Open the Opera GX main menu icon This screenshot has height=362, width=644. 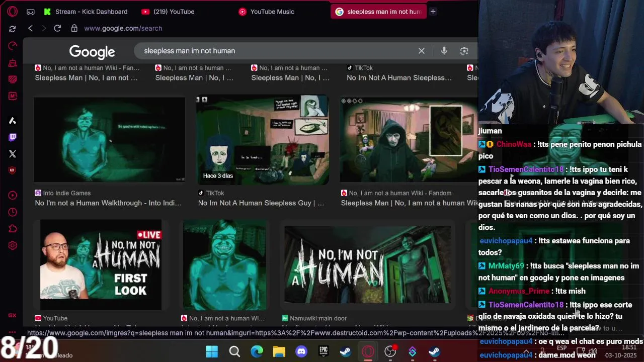click(x=13, y=11)
